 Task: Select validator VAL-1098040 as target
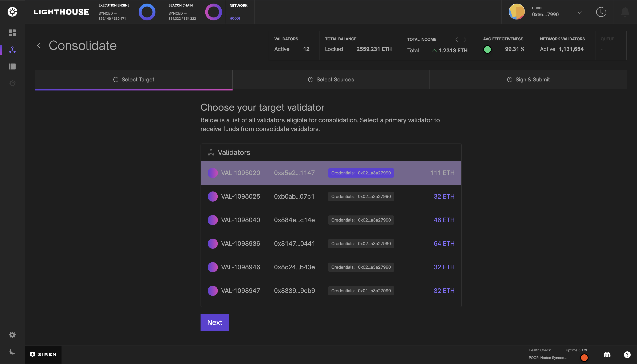pos(331,220)
